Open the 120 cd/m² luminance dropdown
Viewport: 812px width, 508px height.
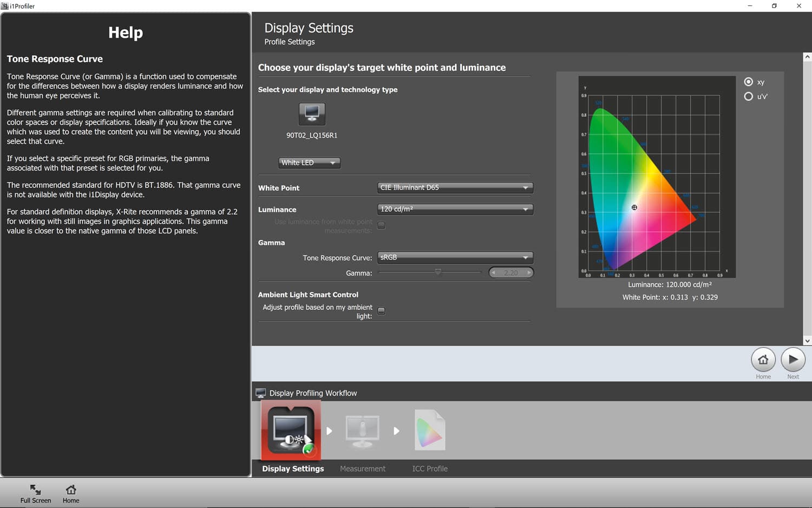[x=455, y=209]
